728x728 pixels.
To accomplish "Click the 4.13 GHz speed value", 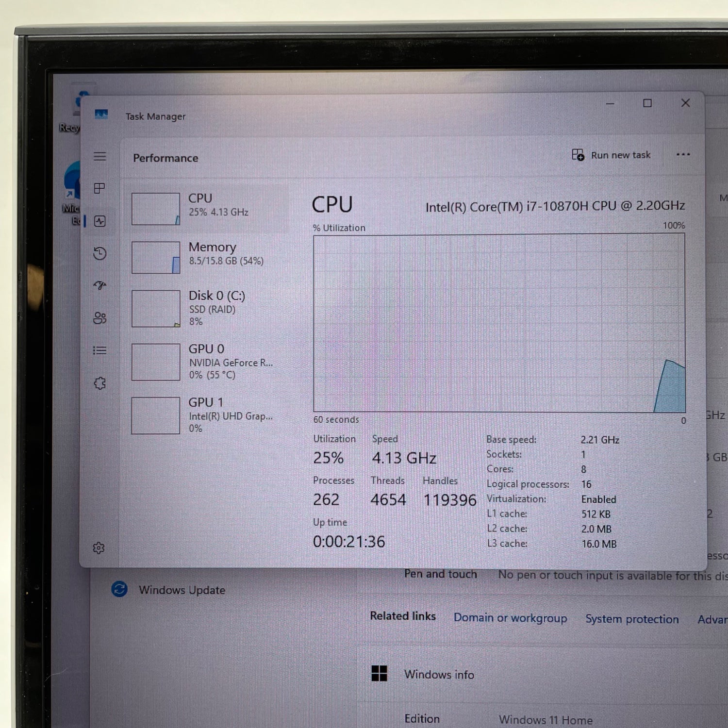I will pos(404,458).
